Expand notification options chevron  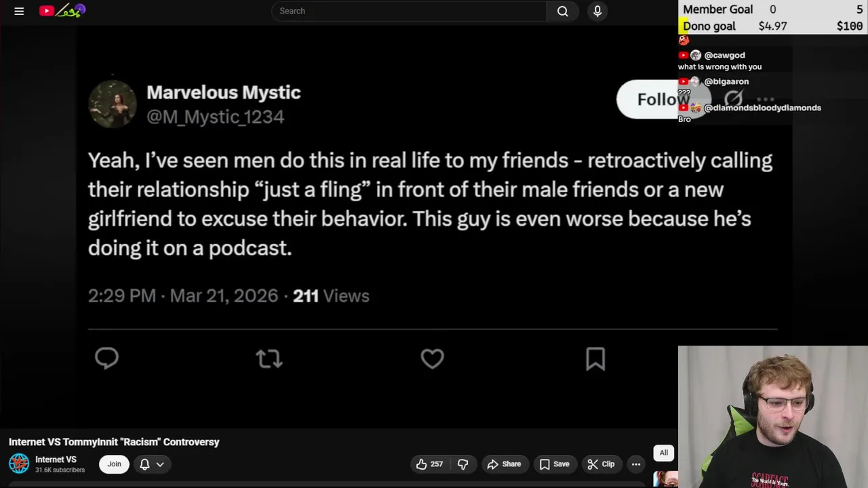160,464
